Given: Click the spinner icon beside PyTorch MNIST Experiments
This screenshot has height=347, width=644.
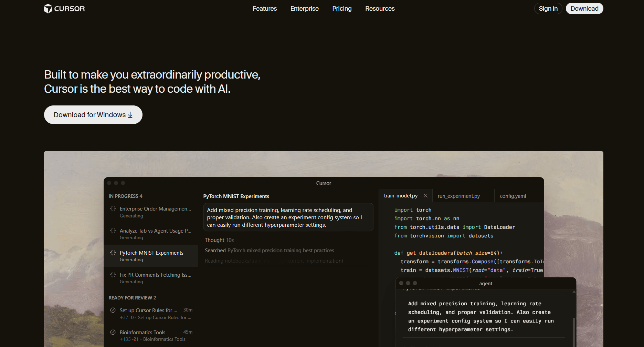Looking at the screenshot, I should [x=113, y=253].
